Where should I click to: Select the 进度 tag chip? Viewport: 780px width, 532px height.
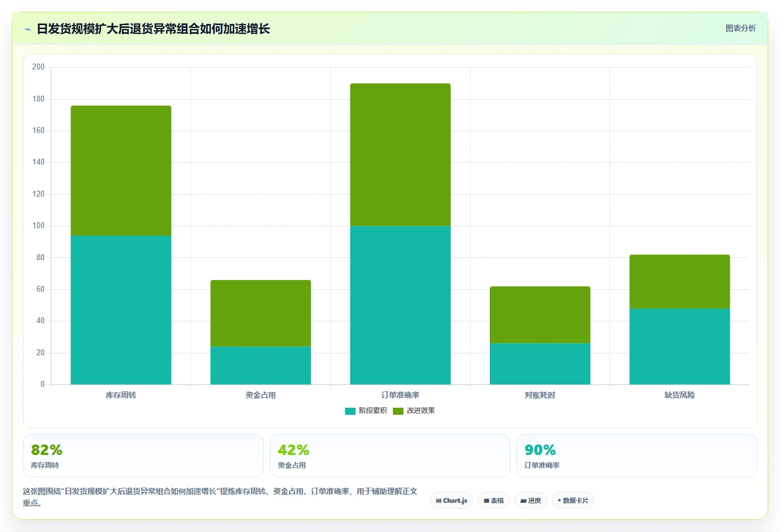(530, 501)
